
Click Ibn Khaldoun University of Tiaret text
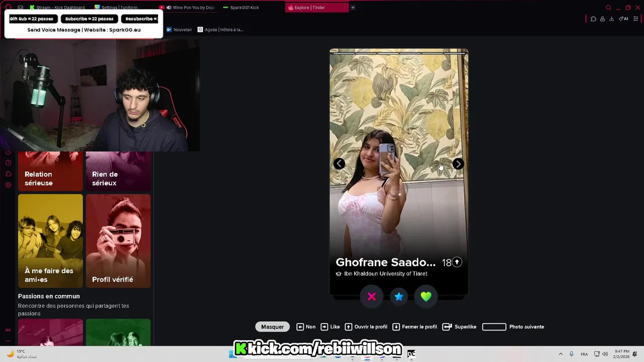point(386,274)
